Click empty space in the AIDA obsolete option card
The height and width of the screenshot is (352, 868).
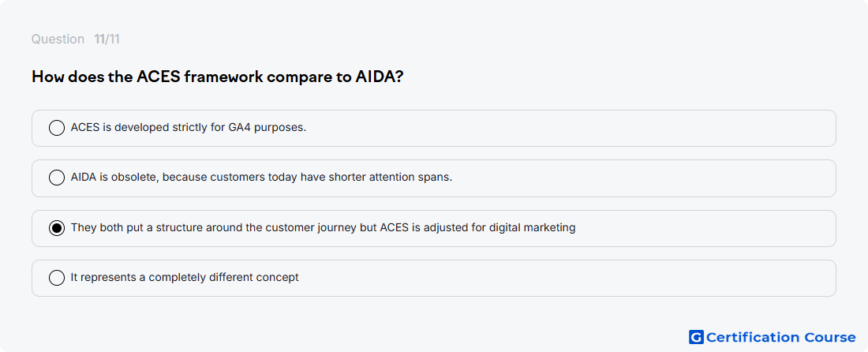[x=642, y=178]
